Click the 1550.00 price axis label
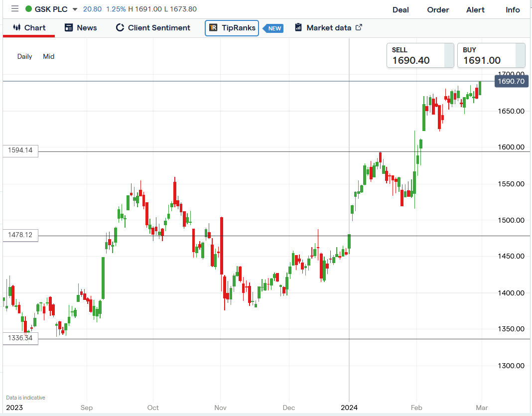Viewport: 532px width, 416px height. coord(511,184)
